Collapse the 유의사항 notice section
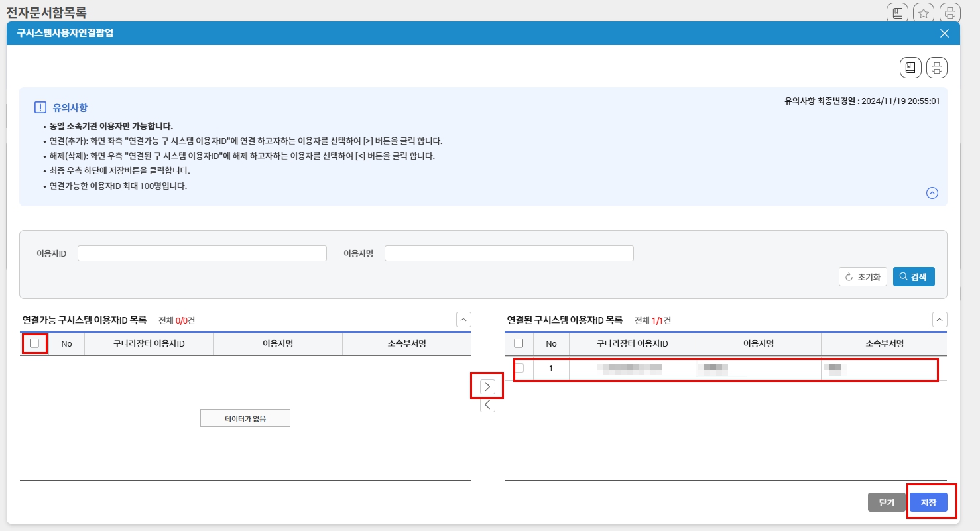Image resolution: width=980 pixels, height=531 pixels. point(932,192)
